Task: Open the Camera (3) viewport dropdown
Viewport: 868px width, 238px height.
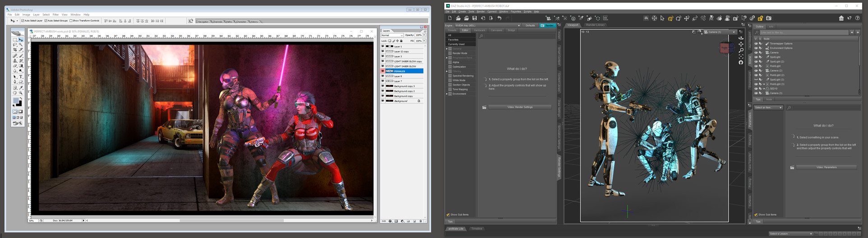Action: tap(721, 32)
